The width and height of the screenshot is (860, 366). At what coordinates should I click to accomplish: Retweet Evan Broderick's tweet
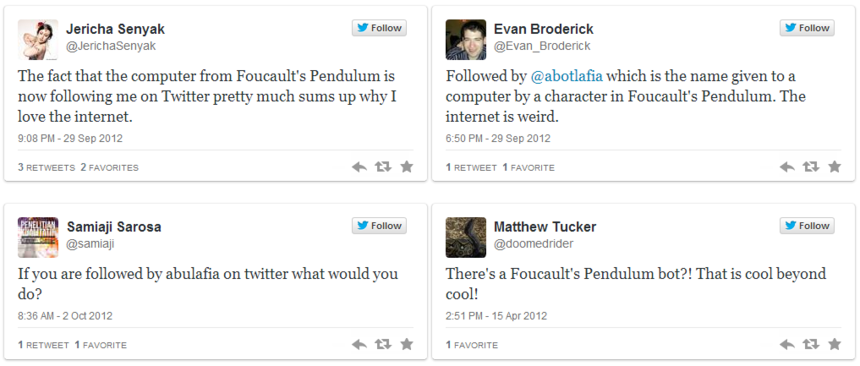pyautogui.click(x=811, y=167)
